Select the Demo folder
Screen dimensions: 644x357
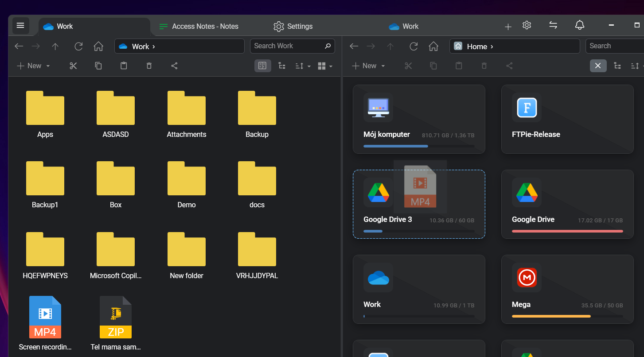187,185
